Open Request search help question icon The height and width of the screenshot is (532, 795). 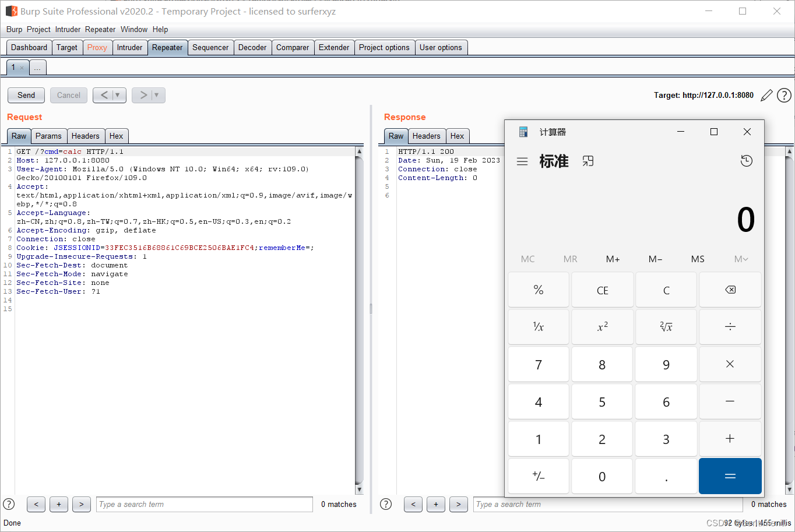(x=9, y=504)
